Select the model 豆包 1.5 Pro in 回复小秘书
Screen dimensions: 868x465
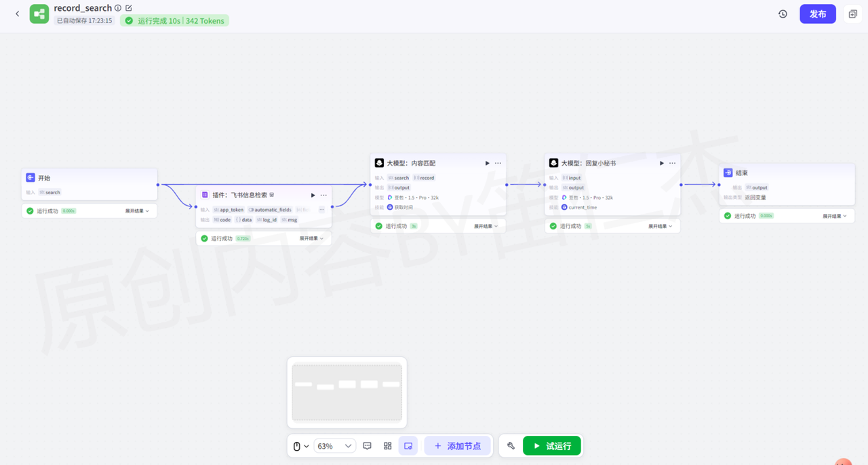point(587,198)
